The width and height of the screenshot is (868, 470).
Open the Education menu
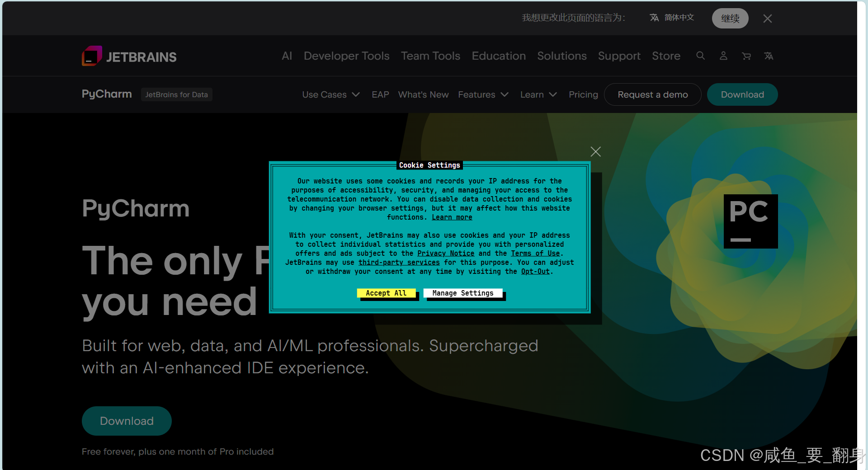point(499,56)
